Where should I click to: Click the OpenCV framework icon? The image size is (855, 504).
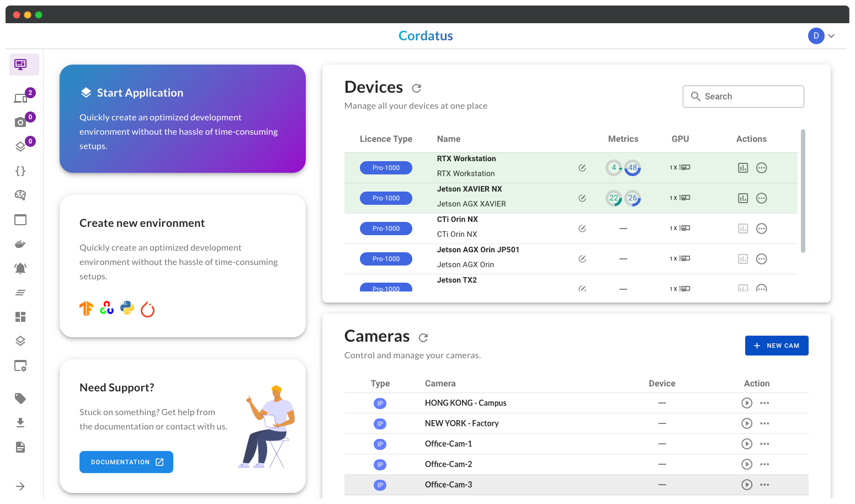click(x=107, y=308)
